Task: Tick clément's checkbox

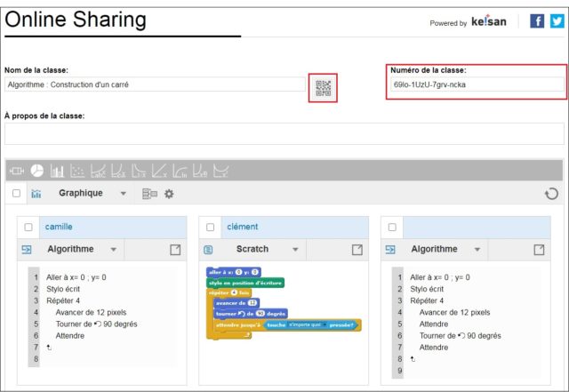Action: point(210,228)
